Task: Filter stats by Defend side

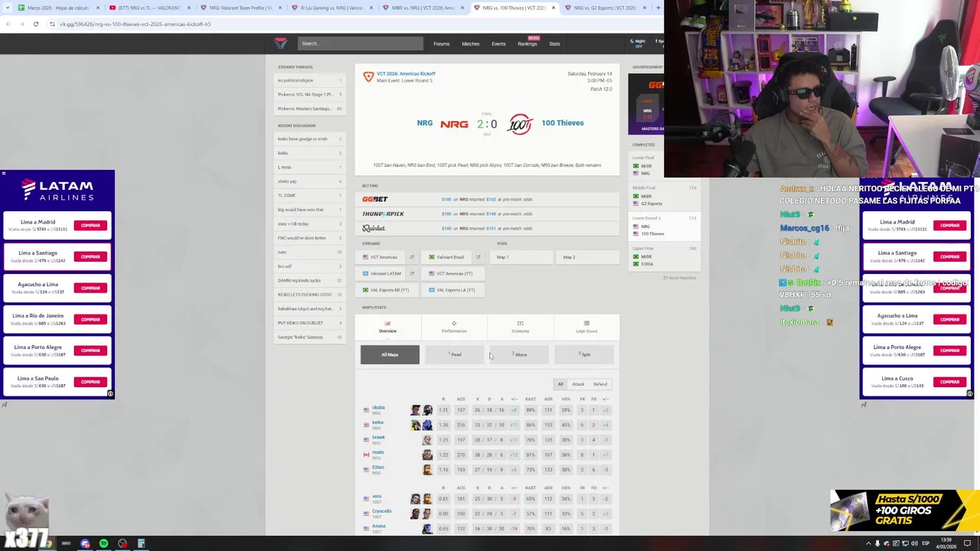Action: [600, 384]
